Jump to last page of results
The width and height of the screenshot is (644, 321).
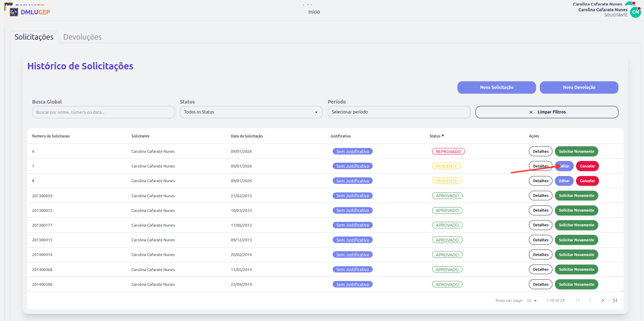click(x=615, y=300)
